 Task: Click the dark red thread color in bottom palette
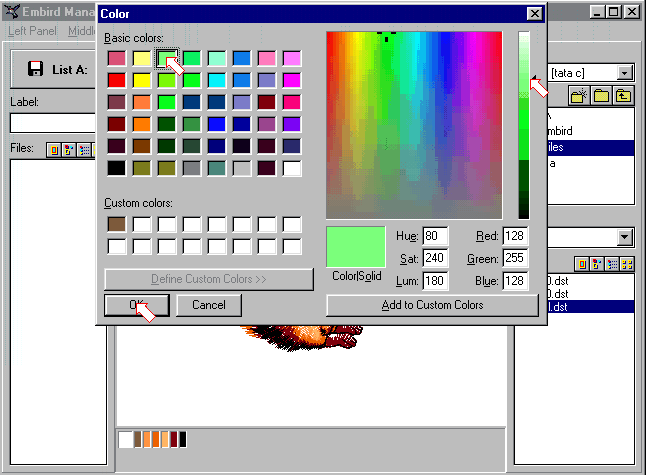tap(173, 439)
